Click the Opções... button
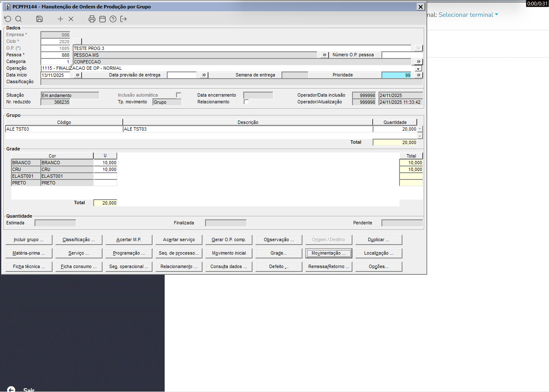 click(x=379, y=266)
